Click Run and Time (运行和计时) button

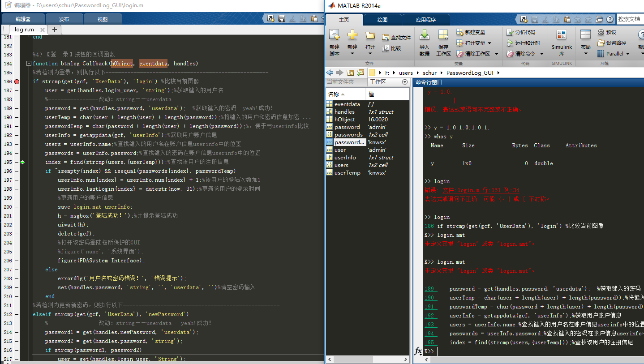[x=524, y=43]
